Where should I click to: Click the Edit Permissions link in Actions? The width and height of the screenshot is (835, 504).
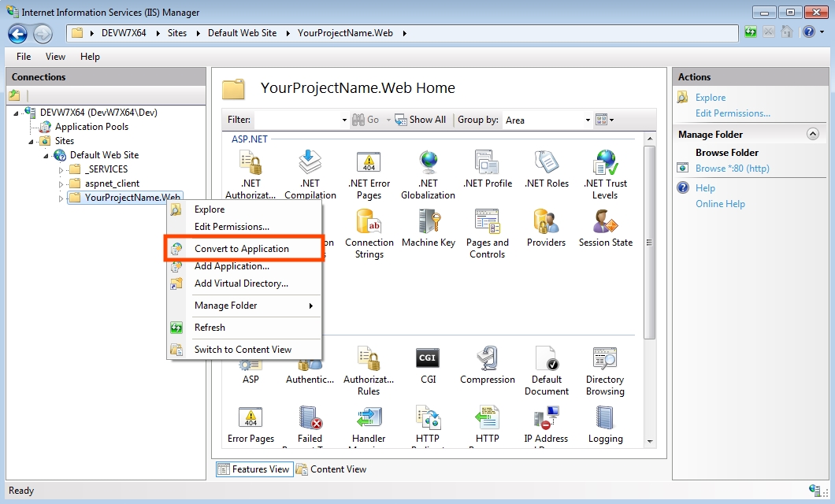pos(733,113)
